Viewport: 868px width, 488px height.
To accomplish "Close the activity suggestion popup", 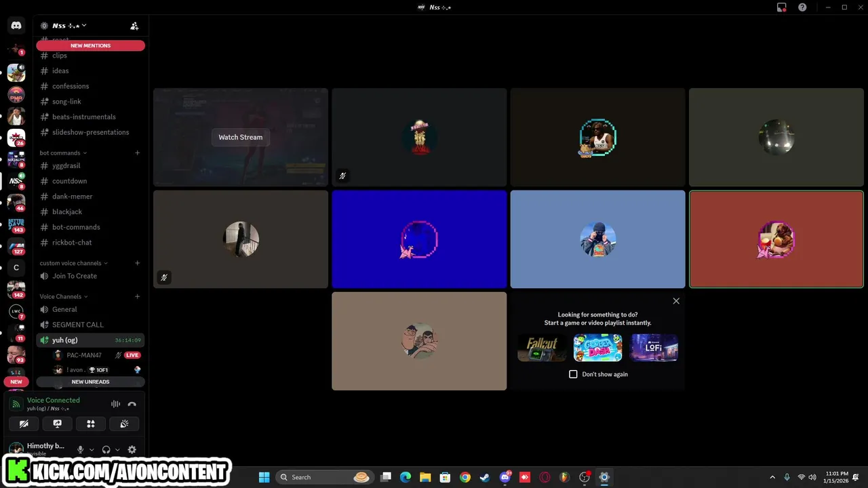I will [x=676, y=301].
